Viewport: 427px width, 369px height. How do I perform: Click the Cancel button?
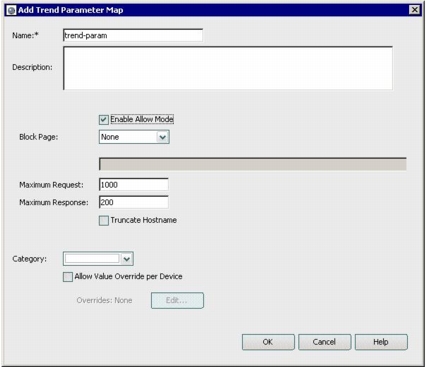(325, 342)
